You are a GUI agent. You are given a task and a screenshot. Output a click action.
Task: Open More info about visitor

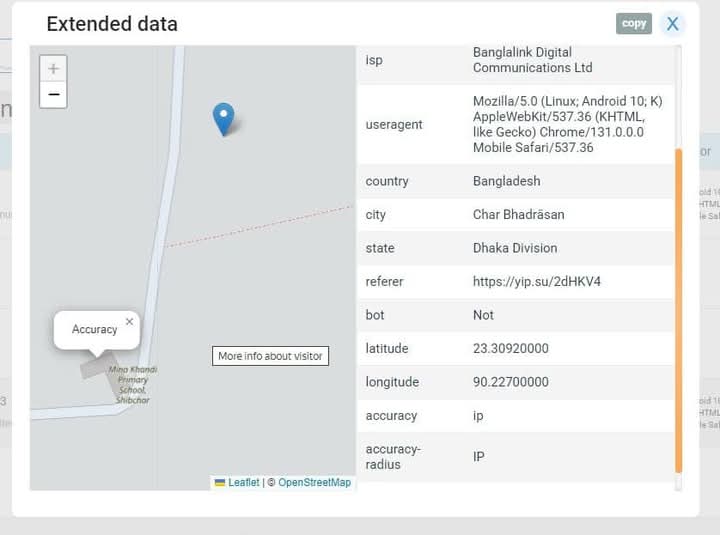click(x=270, y=356)
